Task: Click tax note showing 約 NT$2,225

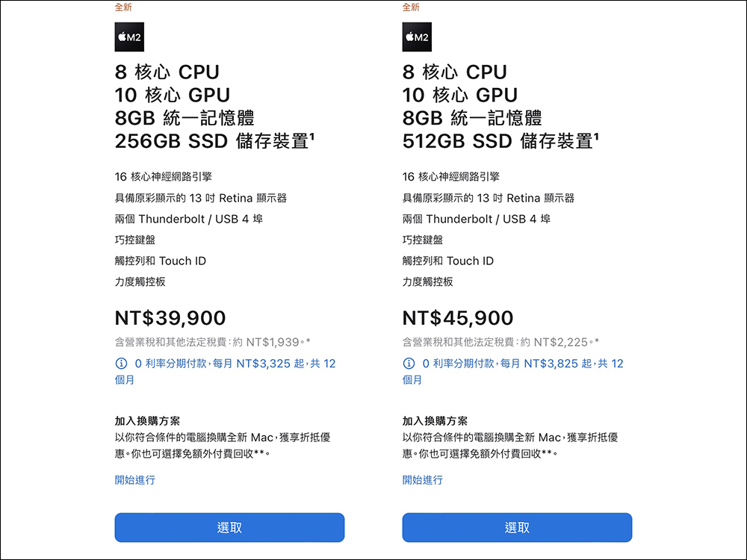Action: click(x=500, y=342)
